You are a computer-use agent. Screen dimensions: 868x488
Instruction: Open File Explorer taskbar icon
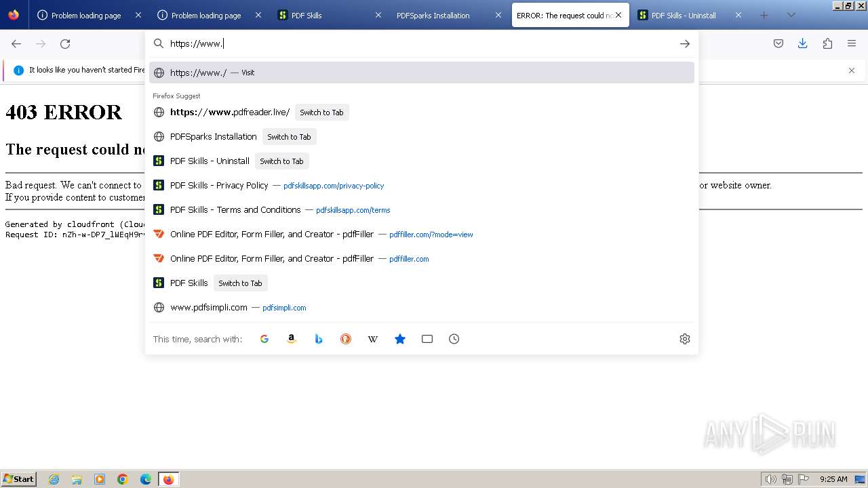click(77, 479)
